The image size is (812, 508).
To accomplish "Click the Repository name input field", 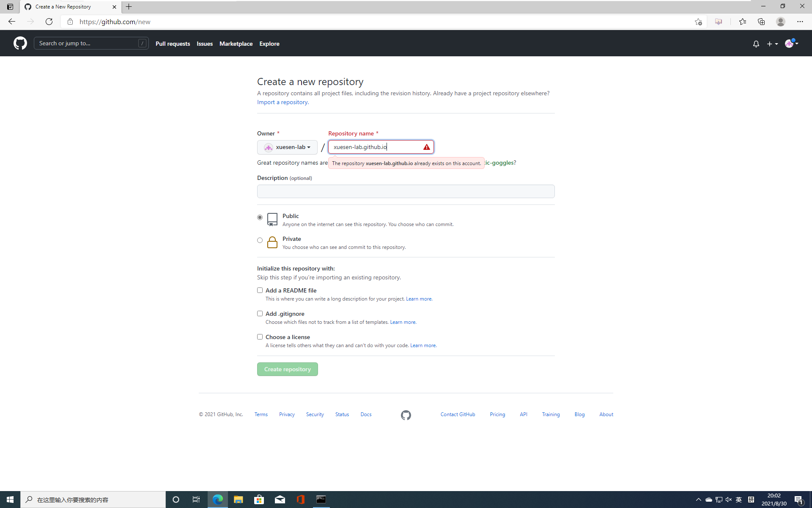I will [x=381, y=147].
